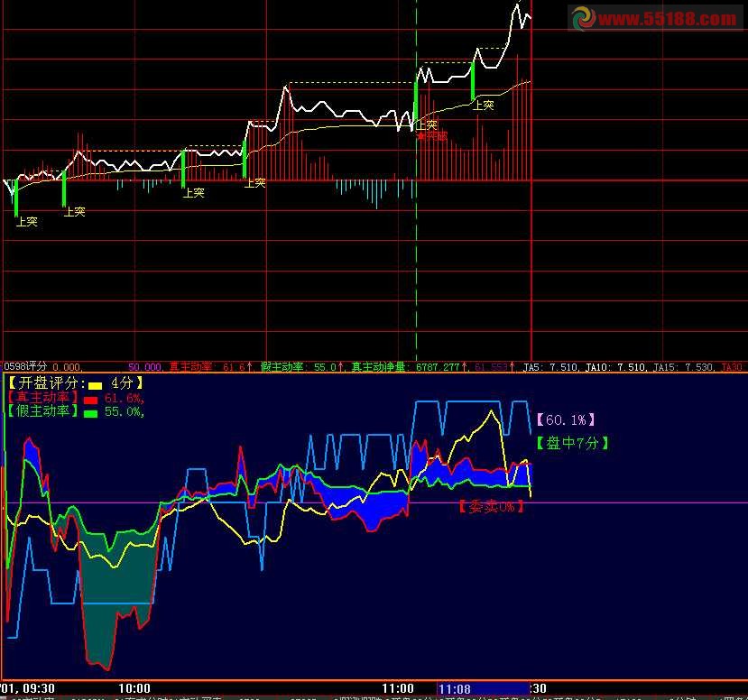Click the red 真主动率 legend swatch
Screen dimensions: 748x700
(90, 400)
